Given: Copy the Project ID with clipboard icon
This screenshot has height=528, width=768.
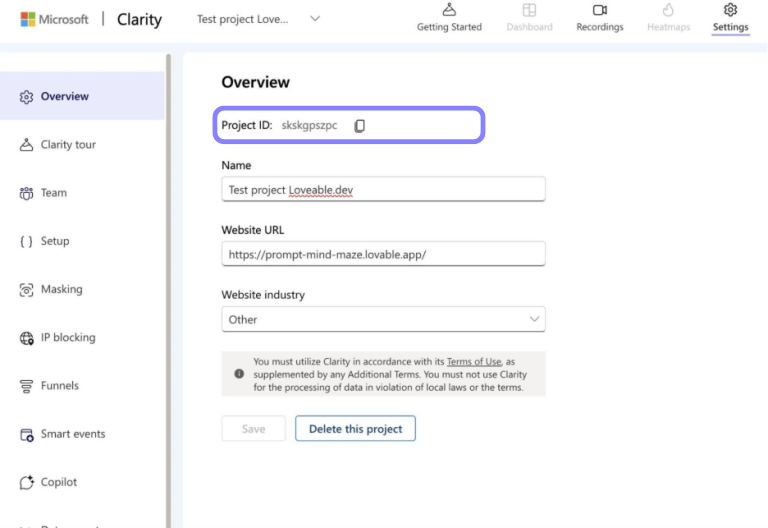Looking at the screenshot, I should click(x=360, y=125).
